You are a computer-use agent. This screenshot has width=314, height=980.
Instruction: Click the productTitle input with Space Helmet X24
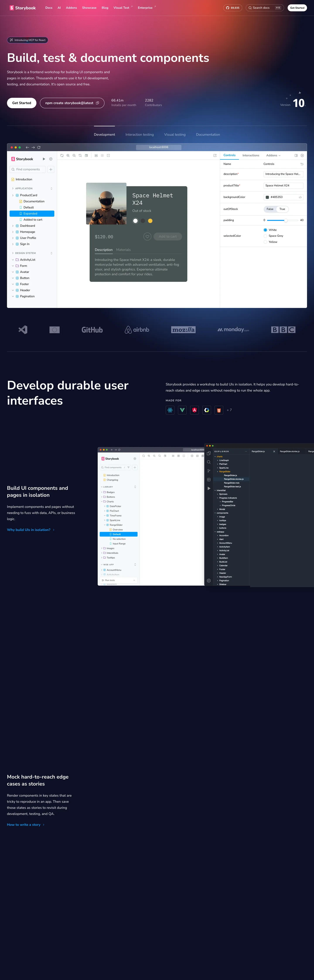[x=283, y=186]
